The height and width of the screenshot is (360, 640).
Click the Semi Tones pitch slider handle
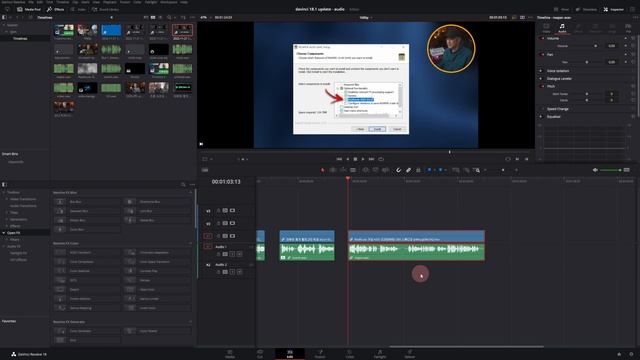coord(587,94)
